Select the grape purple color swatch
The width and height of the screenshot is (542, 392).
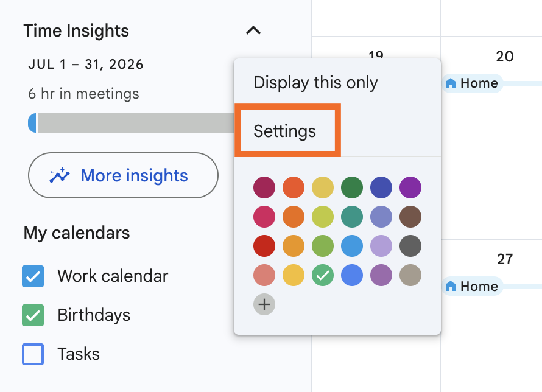pos(410,187)
